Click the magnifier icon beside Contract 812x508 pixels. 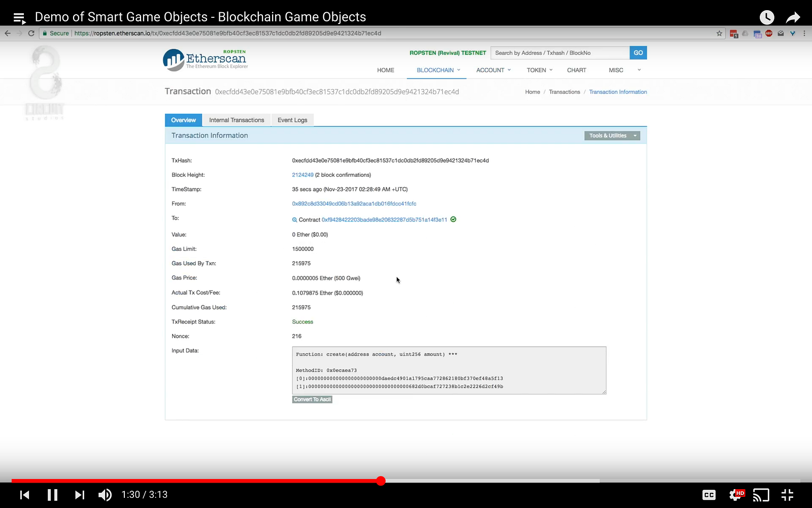point(294,220)
